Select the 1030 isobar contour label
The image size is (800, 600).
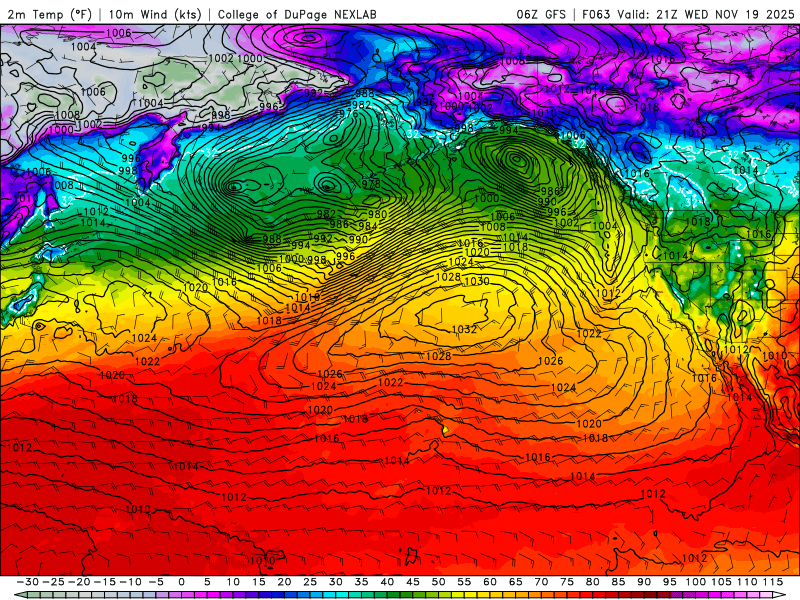477,281
